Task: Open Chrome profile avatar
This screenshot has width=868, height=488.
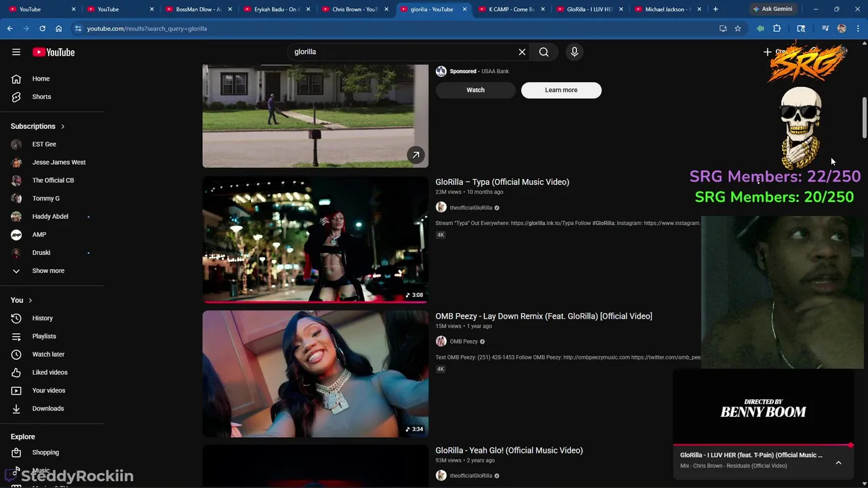Action: point(842,28)
